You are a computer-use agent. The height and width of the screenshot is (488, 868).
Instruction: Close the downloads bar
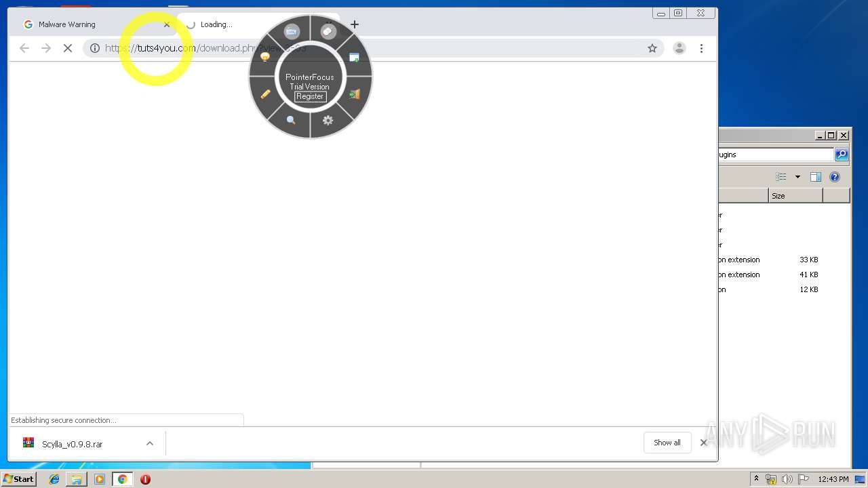point(703,443)
